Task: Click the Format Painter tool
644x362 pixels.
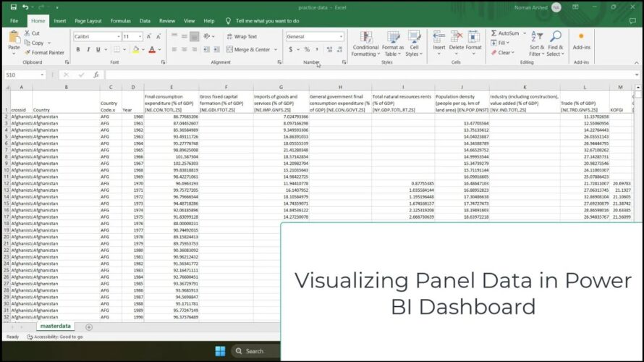Action: pyautogui.click(x=44, y=53)
